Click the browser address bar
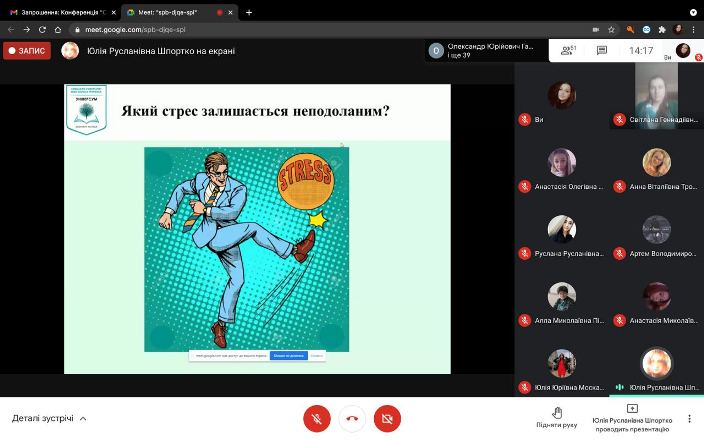Screen dimensions: 704x440 click(x=300, y=29)
